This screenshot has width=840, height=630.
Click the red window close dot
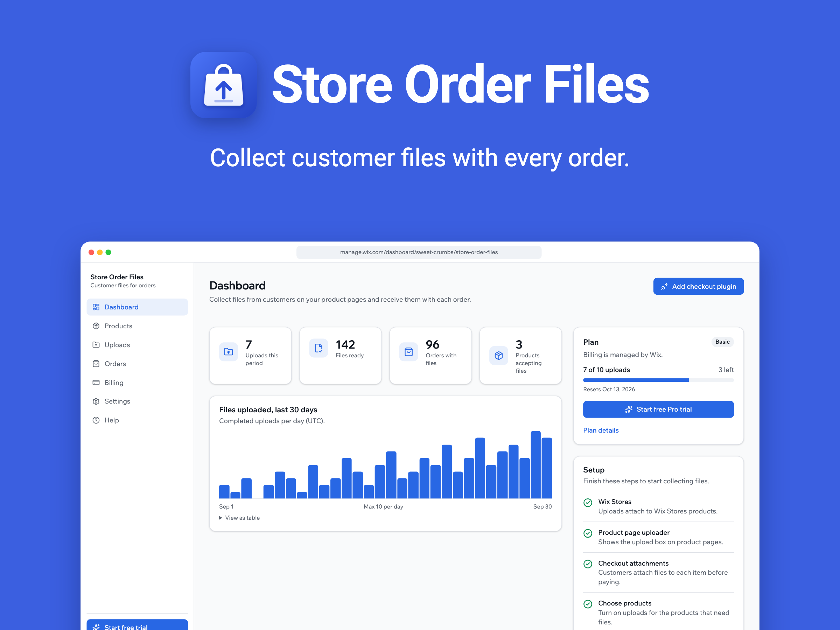(x=91, y=252)
